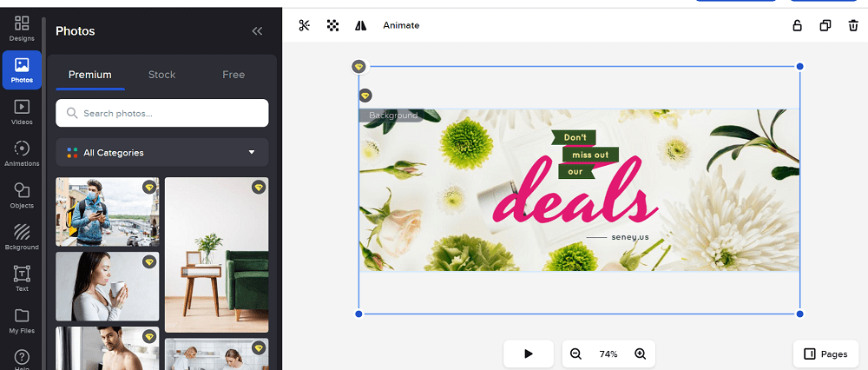
Task: Select the 'Don't' ribbon text
Action: (x=575, y=137)
